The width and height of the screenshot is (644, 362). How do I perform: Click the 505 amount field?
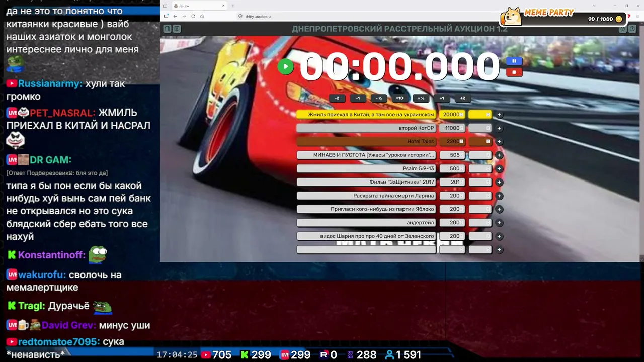point(452,155)
